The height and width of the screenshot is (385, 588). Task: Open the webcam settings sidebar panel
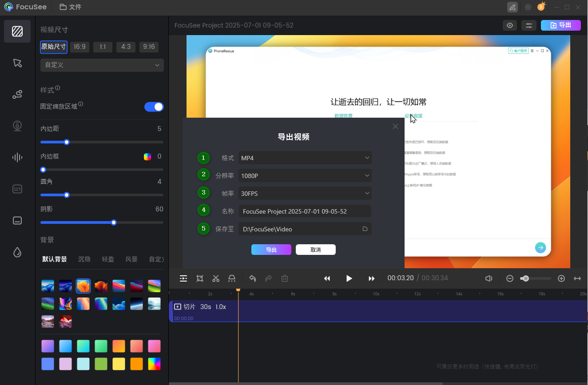click(x=17, y=126)
